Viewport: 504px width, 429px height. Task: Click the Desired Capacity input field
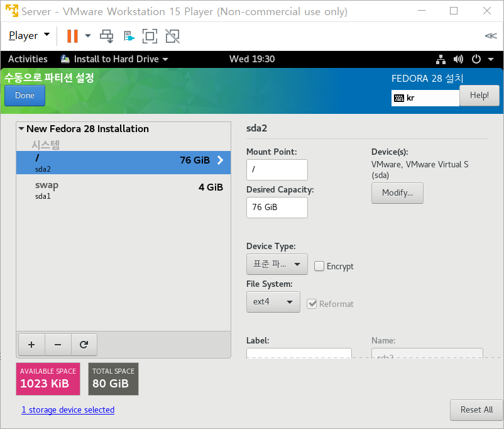pos(277,207)
